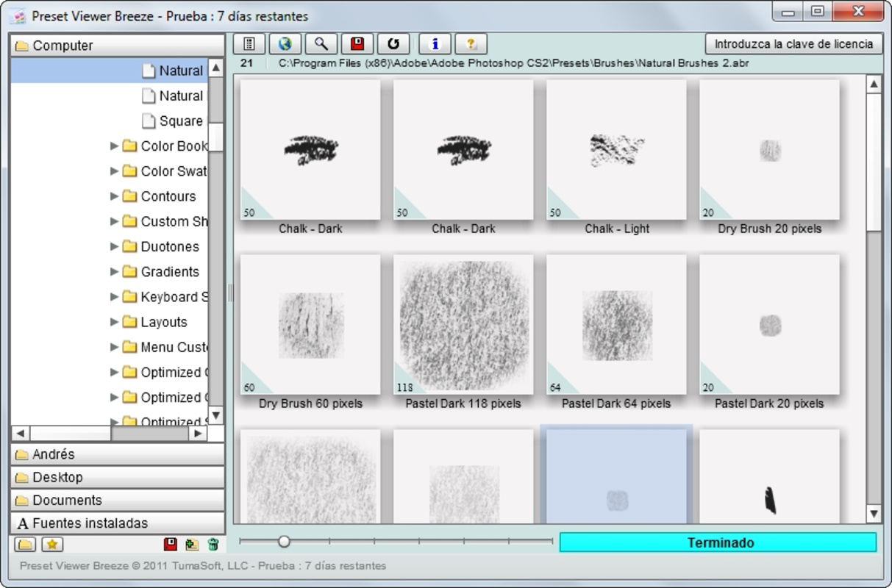Select the Chalk - Light brush thumbnail

(x=616, y=149)
